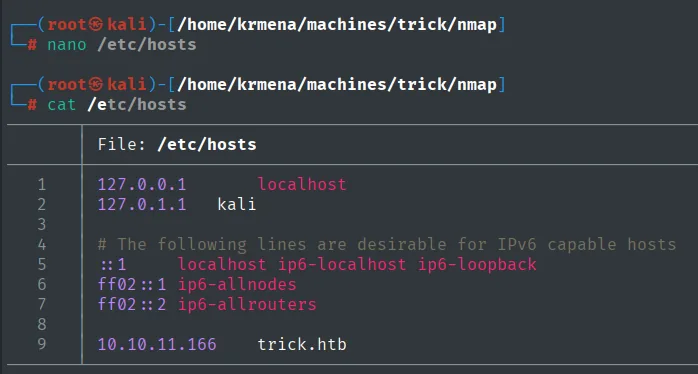This screenshot has width=698, height=374.
Task: Click line number 4 in gutter
Action: click(42, 244)
